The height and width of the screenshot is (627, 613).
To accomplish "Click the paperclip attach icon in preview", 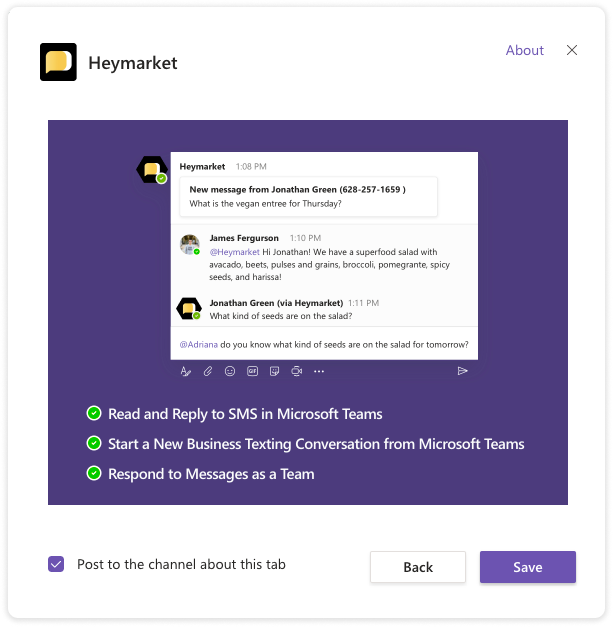I will tap(208, 371).
